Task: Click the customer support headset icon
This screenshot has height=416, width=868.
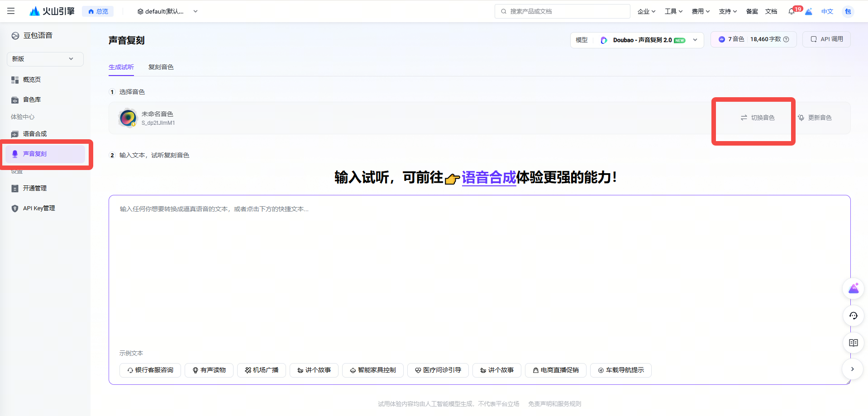Action: (854, 316)
